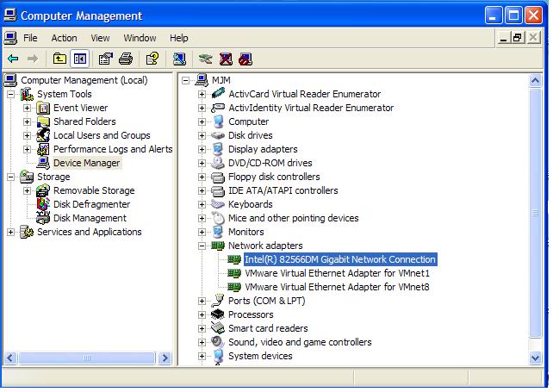Click the Sound, video and game controllers icon
Image resolution: width=553 pixels, height=392 pixels.
pos(218,342)
